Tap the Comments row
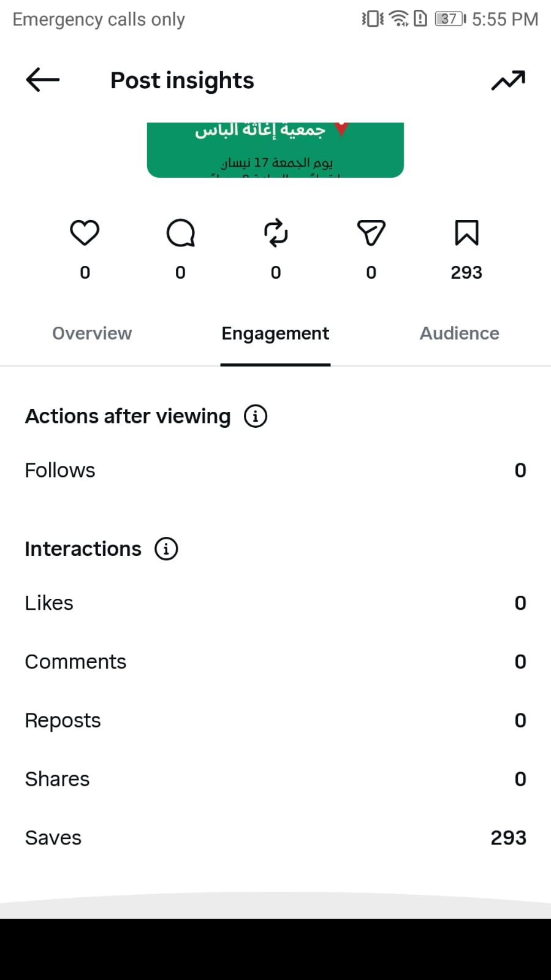 tap(275, 662)
